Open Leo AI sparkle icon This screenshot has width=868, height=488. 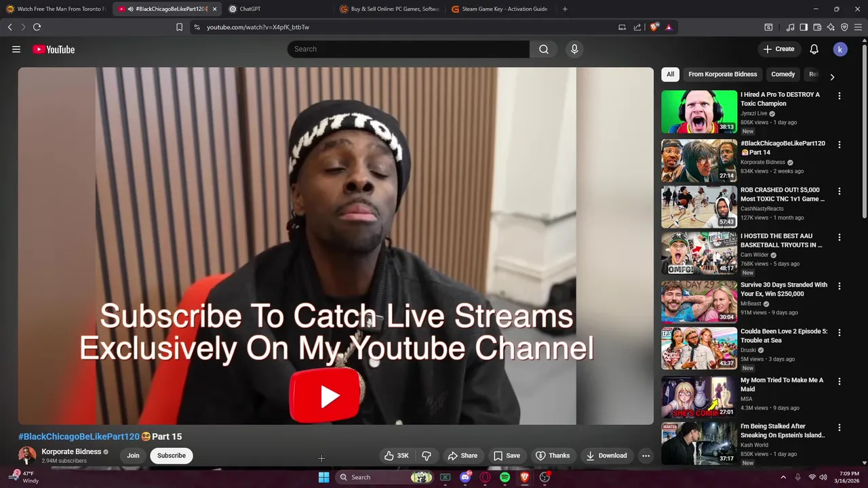pos(831,27)
